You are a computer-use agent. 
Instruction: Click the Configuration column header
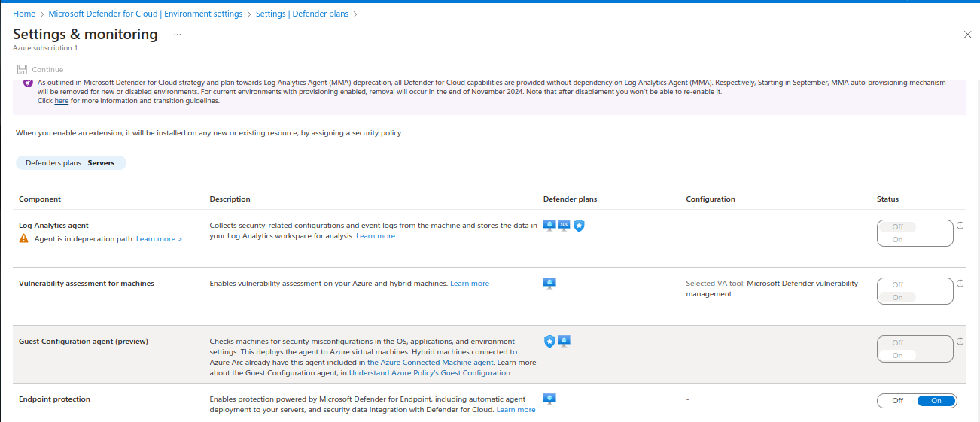point(711,199)
